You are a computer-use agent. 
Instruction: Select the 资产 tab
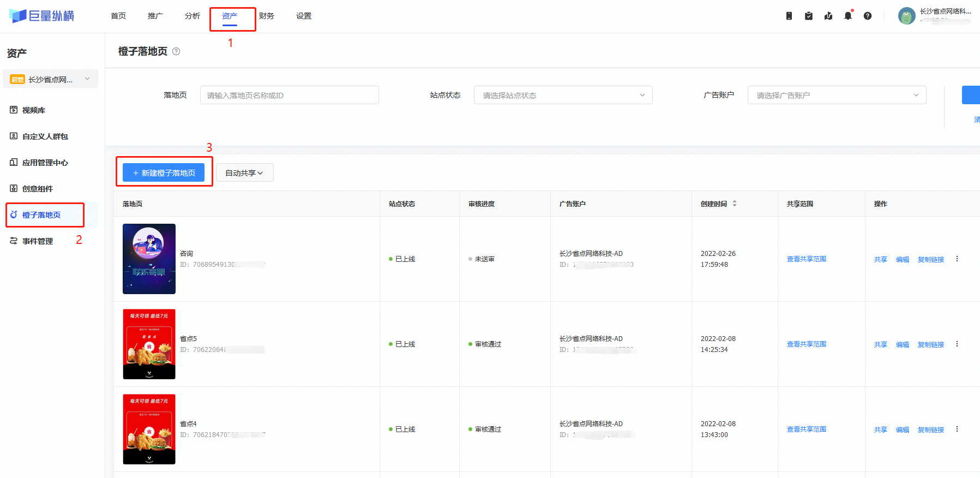click(x=230, y=16)
